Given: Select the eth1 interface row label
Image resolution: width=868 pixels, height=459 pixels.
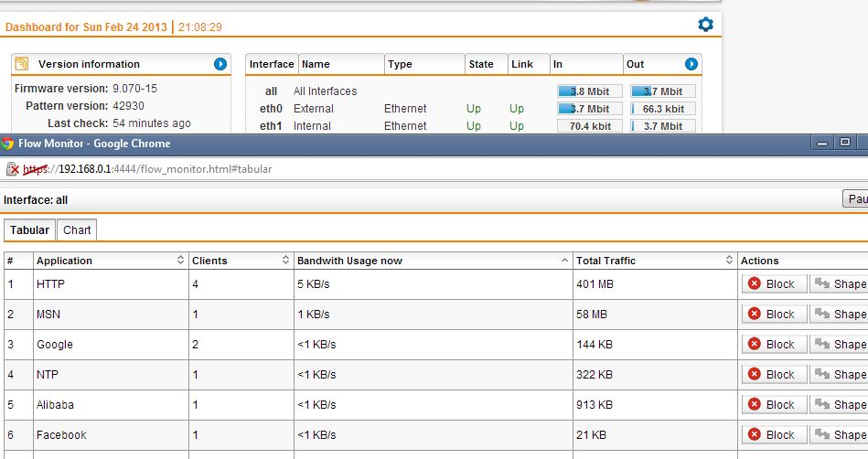Looking at the screenshot, I should point(271,126).
